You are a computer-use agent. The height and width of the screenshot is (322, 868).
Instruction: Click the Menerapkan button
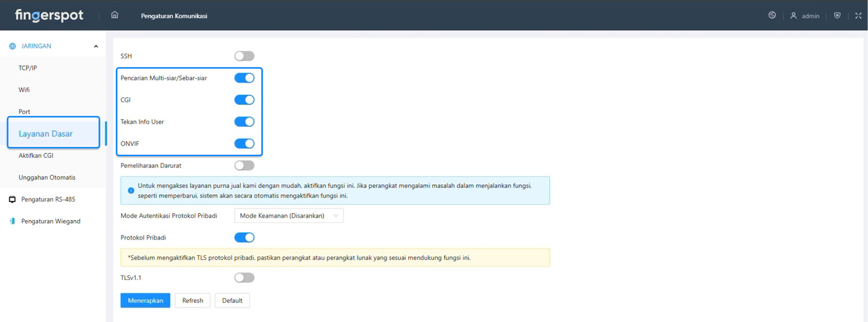[145, 301]
